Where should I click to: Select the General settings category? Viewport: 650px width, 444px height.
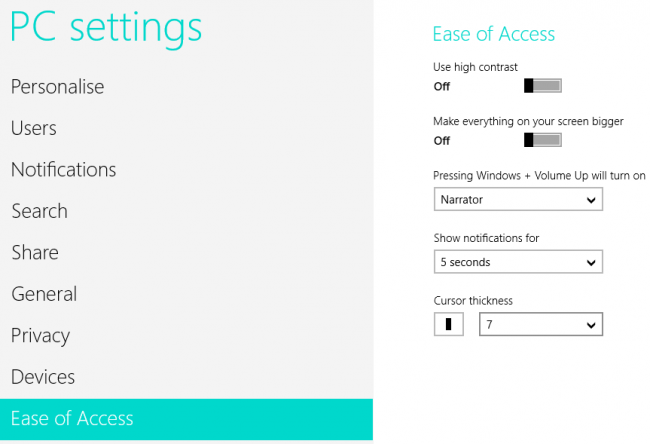pos(44,294)
